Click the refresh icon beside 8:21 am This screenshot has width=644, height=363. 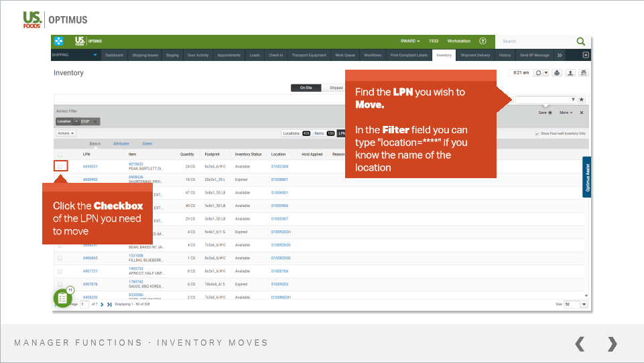pyautogui.click(x=538, y=73)
